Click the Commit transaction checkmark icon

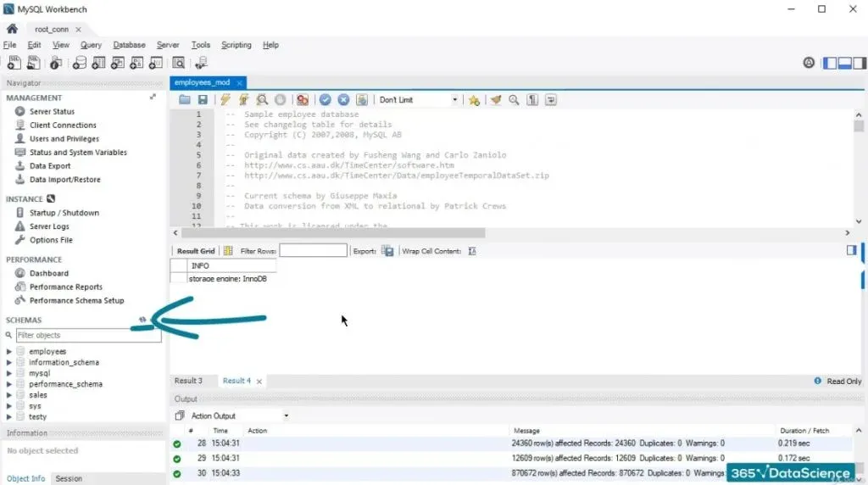(325, 100)
